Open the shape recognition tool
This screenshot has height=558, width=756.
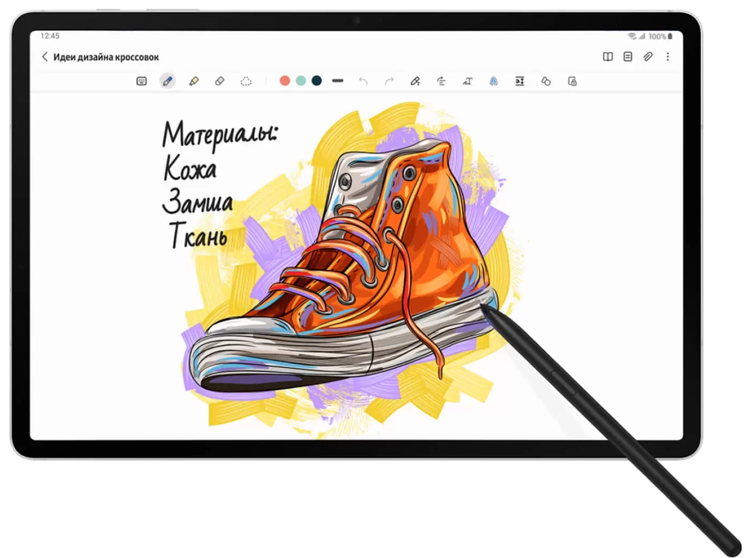546,82
